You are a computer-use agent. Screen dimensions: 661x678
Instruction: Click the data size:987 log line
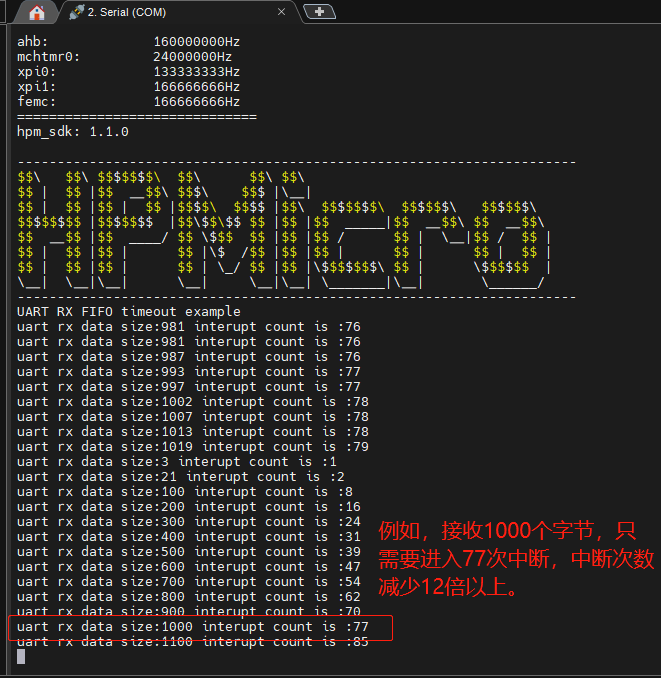188,356
